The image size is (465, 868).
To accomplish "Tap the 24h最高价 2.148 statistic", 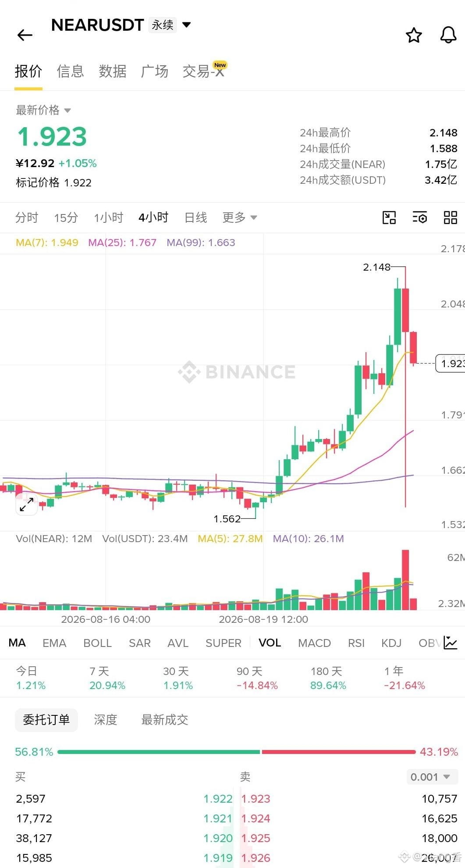I will tap(379, 132).
